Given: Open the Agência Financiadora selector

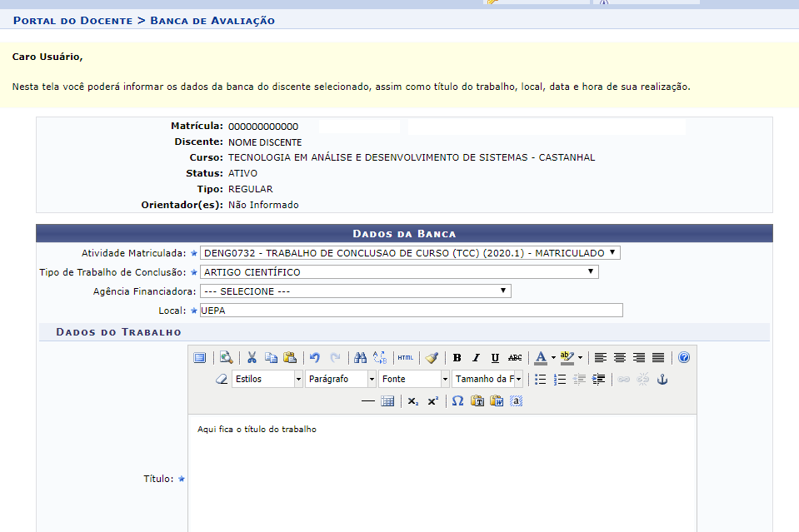Looking at the screenshot, I should 355,291.
